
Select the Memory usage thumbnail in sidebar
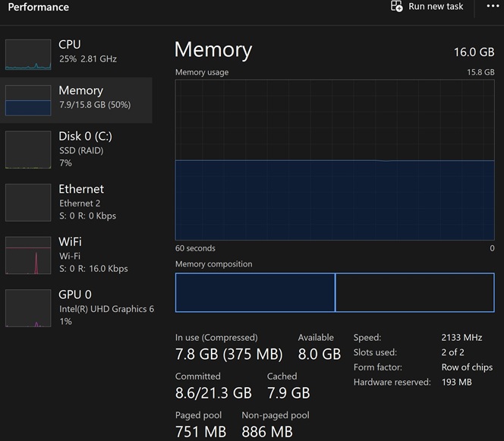pyautogui.click(x=28, y=100)
